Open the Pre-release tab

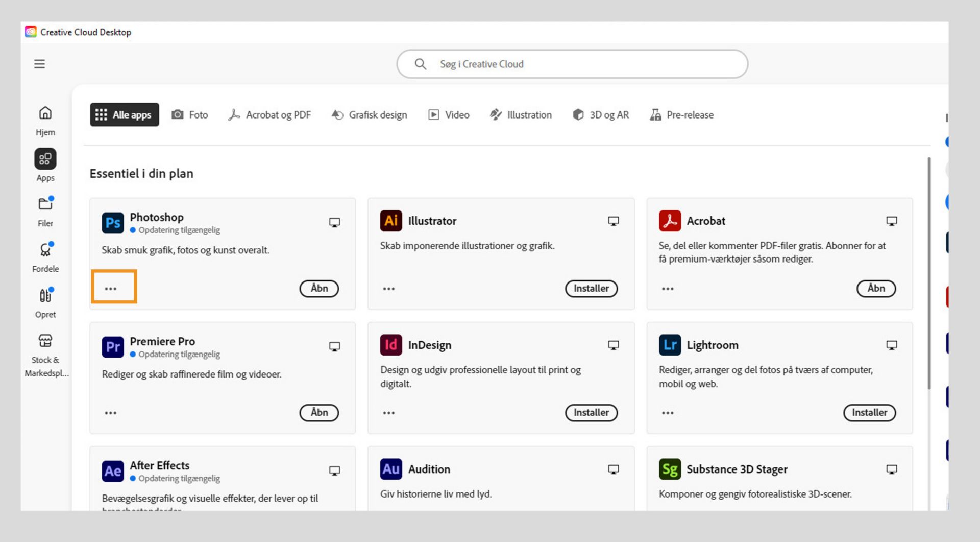click(x=681, y=115)
